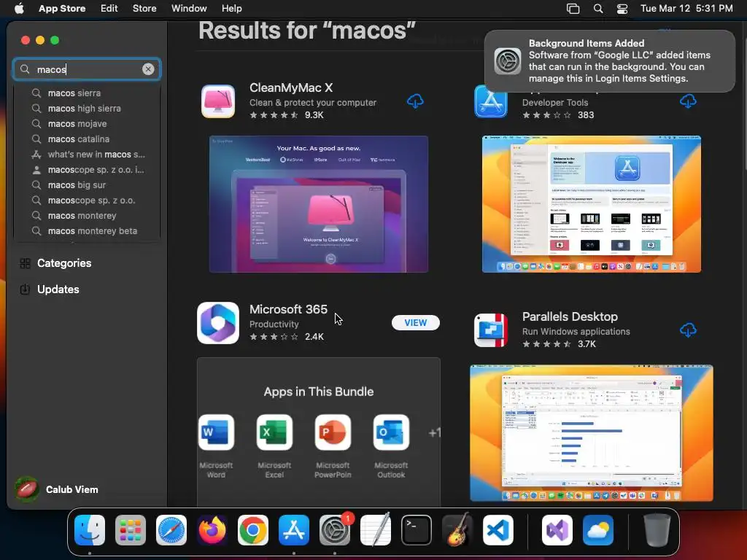Click the Background Items Added notification
Screen dimensions: 747x560
pyautogui.click(x=610, y=61)
